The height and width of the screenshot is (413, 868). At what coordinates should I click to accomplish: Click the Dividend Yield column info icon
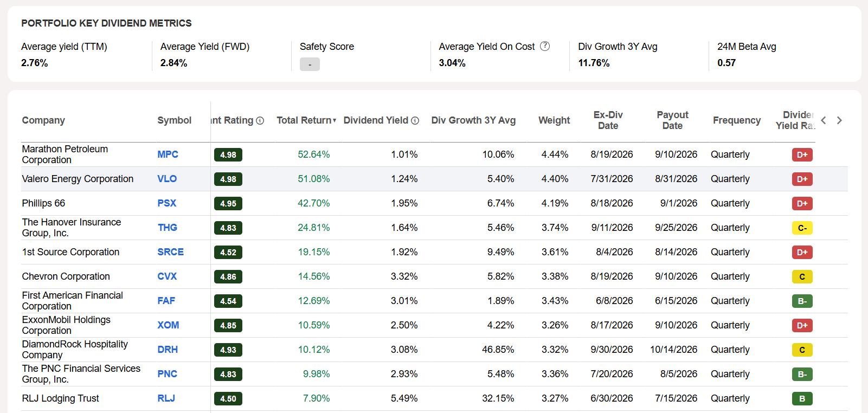tap(415, 121)
